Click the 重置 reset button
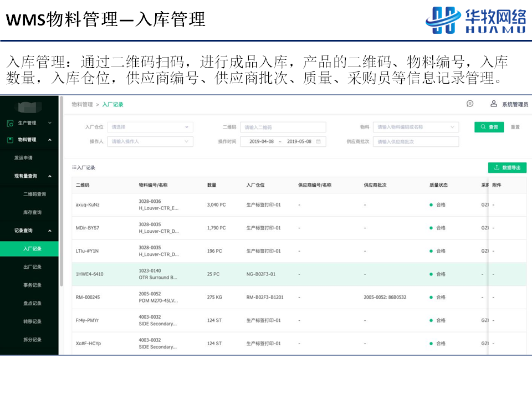Image resolution: width=532 pixels, height=399 pixels. 515,127
